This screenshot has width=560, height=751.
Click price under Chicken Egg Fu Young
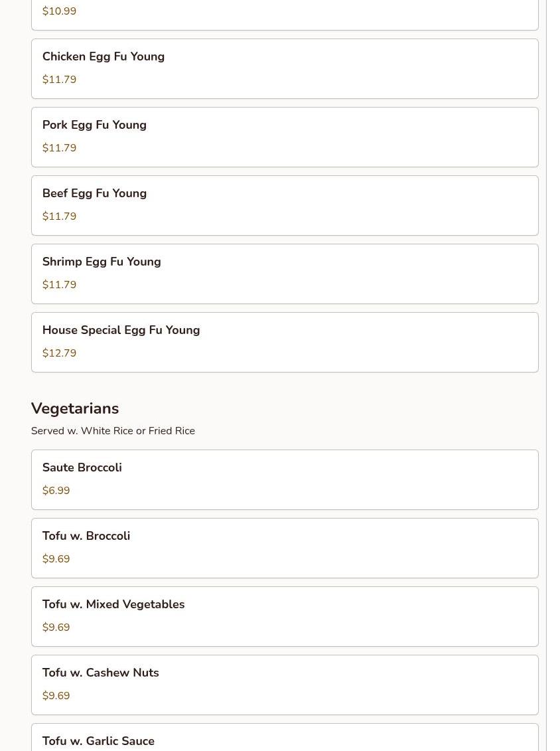tap(59, 80)
